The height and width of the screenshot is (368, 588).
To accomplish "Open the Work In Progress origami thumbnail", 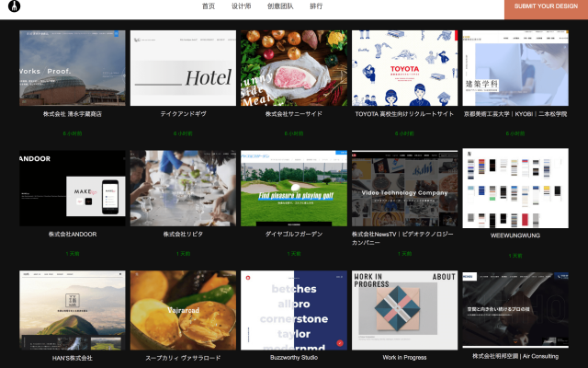I will coord(404,310).
